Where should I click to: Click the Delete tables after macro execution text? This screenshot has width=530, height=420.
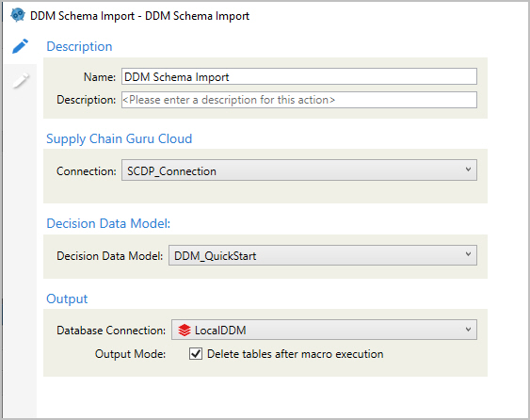295,354
